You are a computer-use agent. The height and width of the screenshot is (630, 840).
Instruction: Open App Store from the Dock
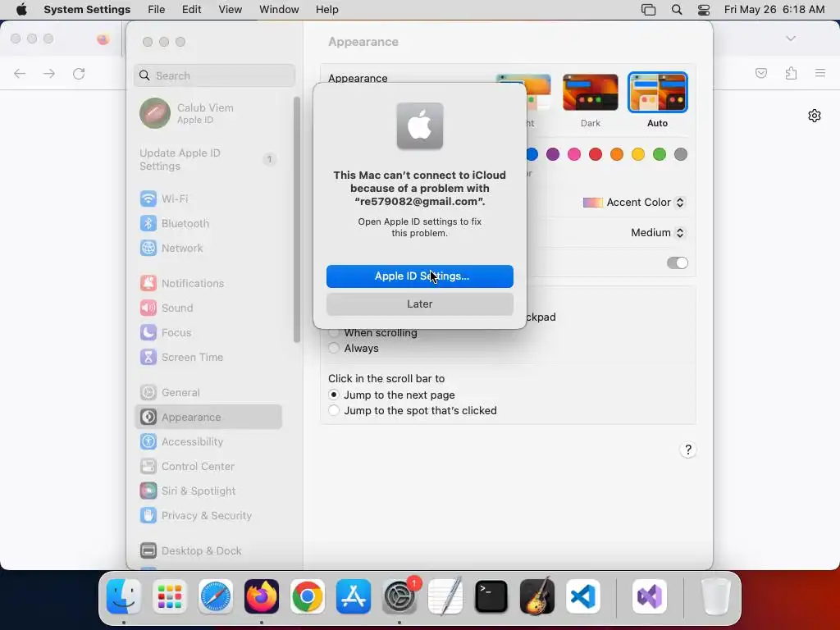[354, 596]
